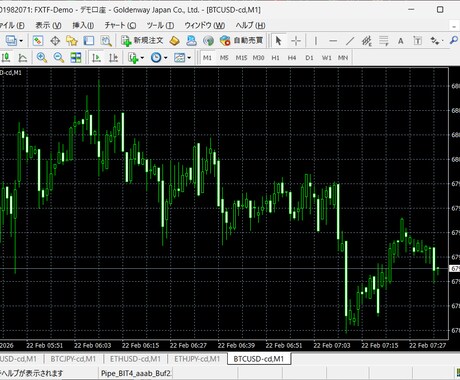The image size is (460, 380).
Task: Switch to the ETHUSD-cd,M1 chart tab
Action: click(135, 359)
